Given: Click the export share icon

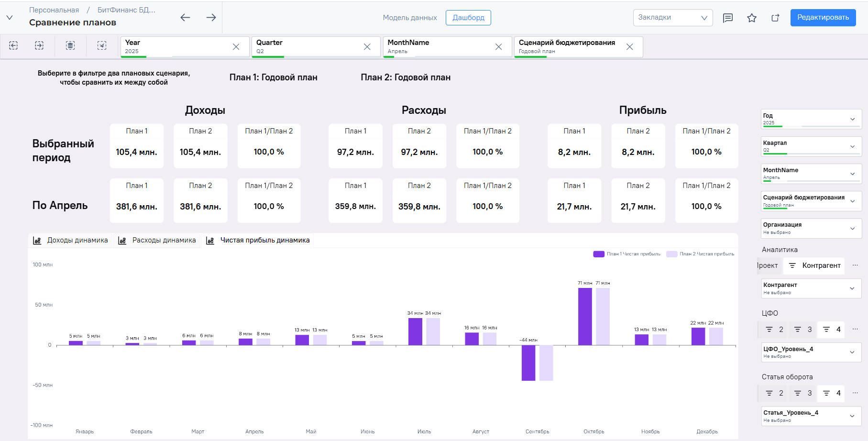Looking at the screenshot, I should (775, 18).
